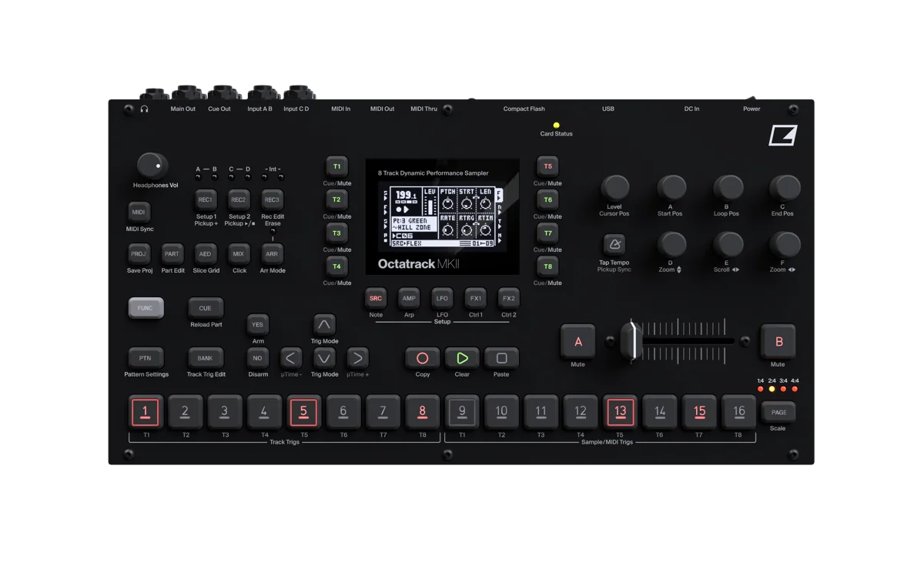
Task: Click data knob C End Pos
Action: pos(785,187)
